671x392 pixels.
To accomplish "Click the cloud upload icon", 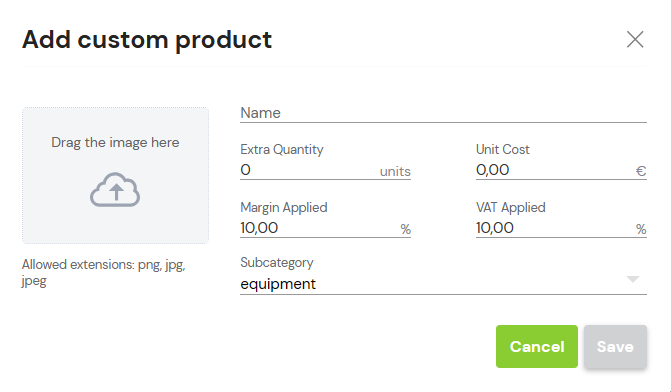I will click(115, 190).
